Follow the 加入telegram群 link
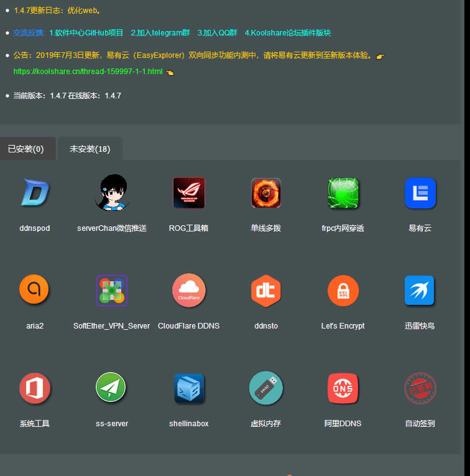 pyautogui.click(x=160, y=32)
